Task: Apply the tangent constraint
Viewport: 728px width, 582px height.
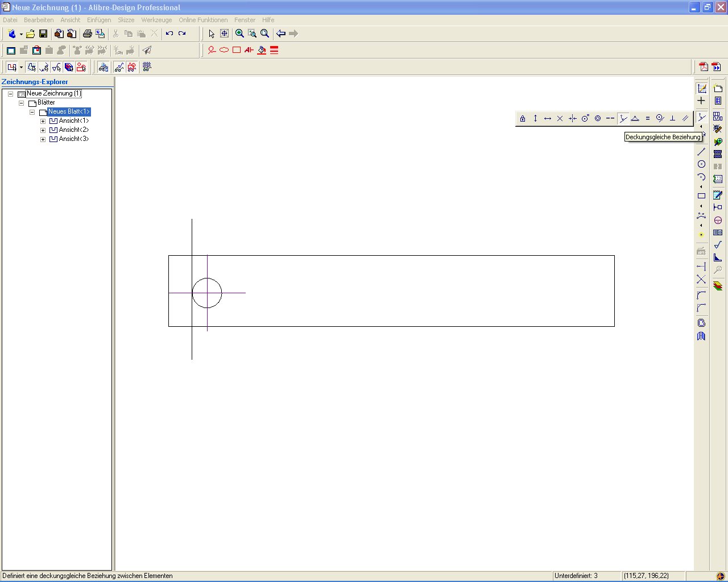Action: (660, 118)
